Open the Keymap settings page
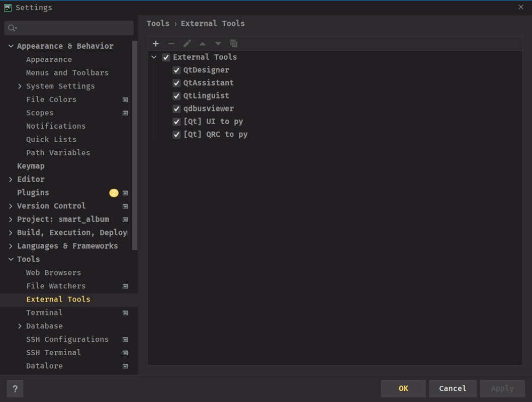 [x=31, y=166]
